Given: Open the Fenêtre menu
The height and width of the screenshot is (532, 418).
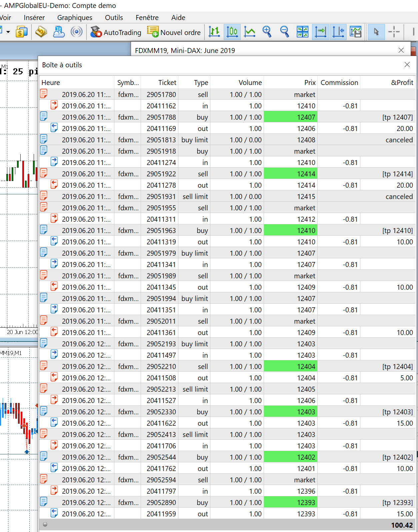Looking at the screenshot, I should 147,18.
